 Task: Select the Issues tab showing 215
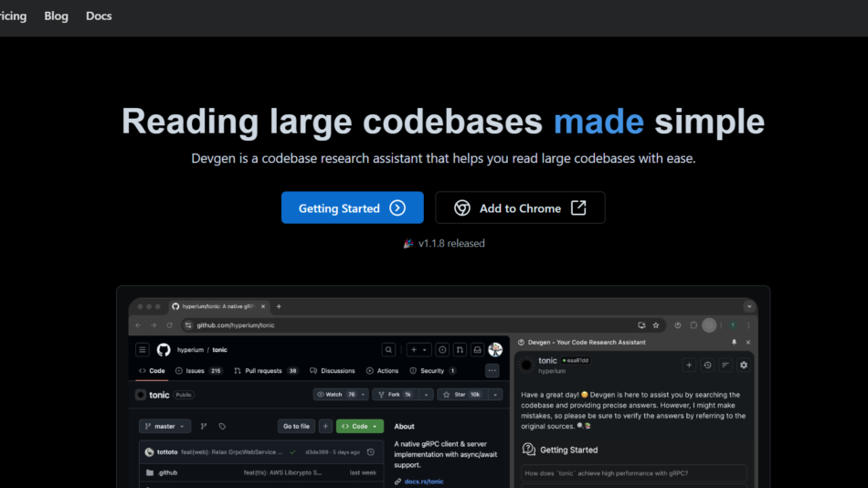coord(198,371)
